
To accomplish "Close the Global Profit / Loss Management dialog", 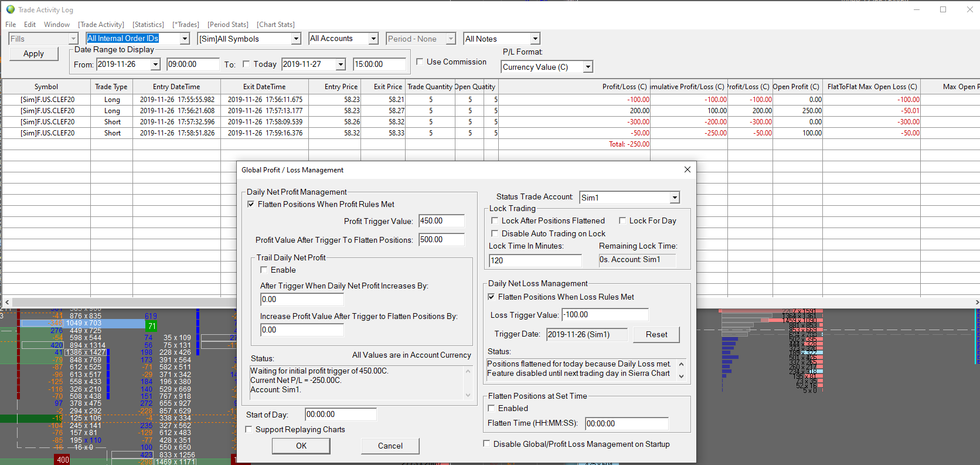I will (x=688, y=169).
